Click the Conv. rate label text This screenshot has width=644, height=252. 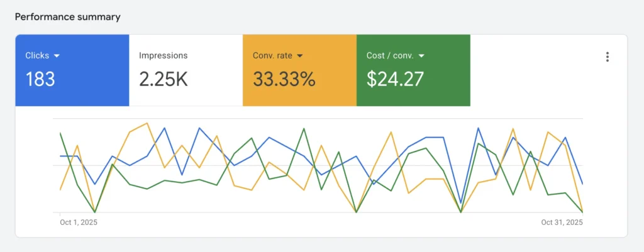[272, 55]
